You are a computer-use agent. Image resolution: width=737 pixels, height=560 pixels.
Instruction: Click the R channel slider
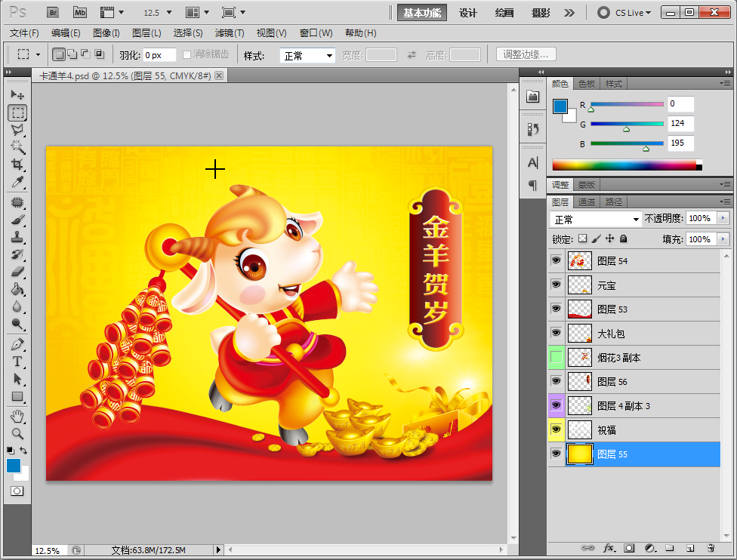627,104
